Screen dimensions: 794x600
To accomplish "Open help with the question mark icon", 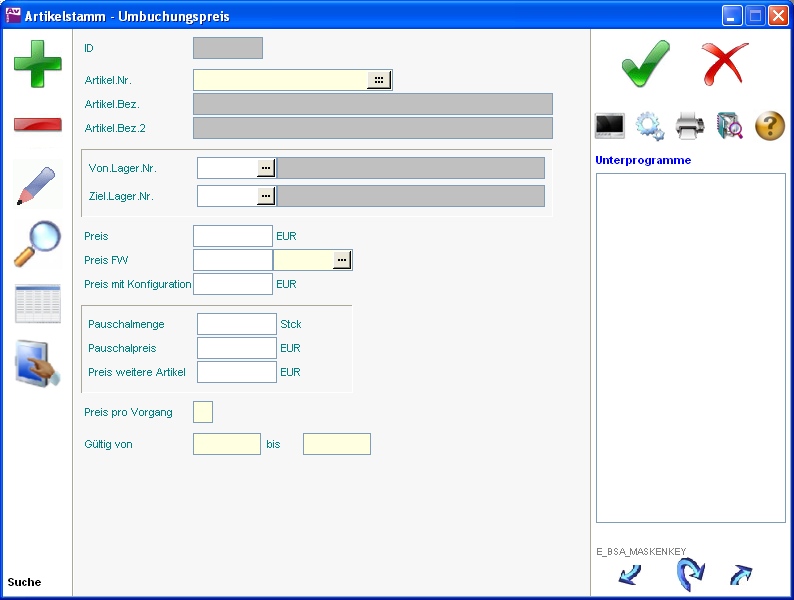I will pyautogui.click(x=769, y=126).
